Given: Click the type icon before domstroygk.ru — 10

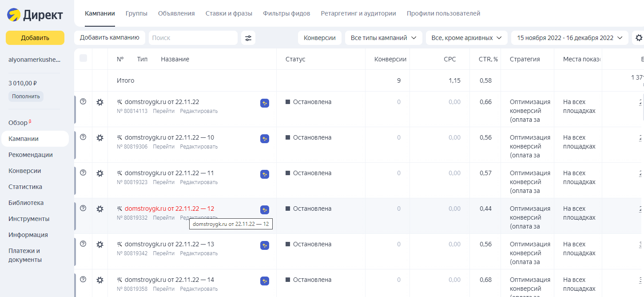Looking at the screenshot, I should click(x=119, y=137).
